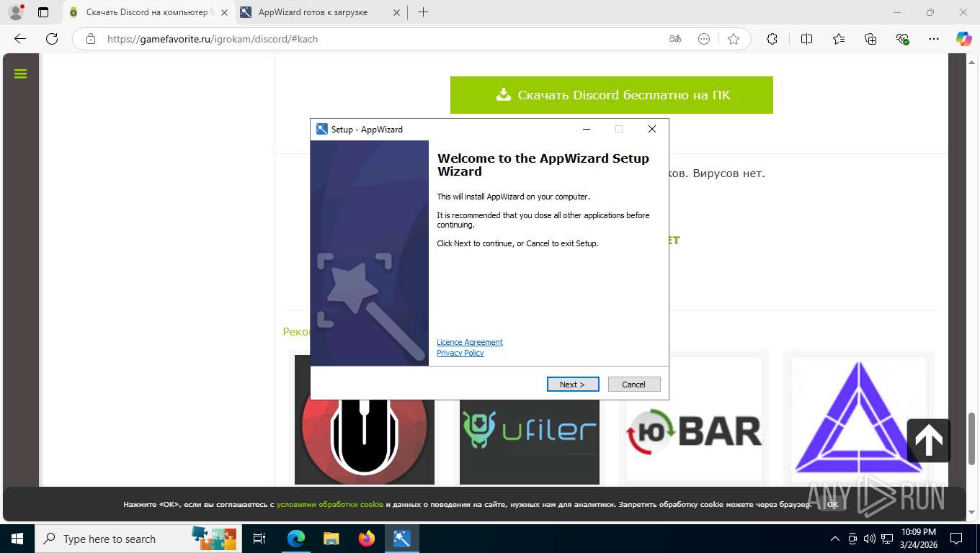Add page to favorites star
The height and width of the screenshot is (553, 980).
click(734, 39)
